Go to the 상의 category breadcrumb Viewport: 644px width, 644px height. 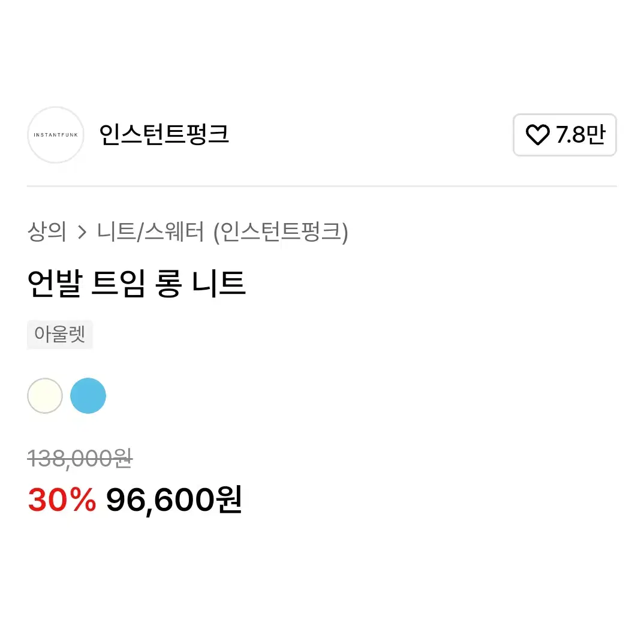[x=46, y=232]
